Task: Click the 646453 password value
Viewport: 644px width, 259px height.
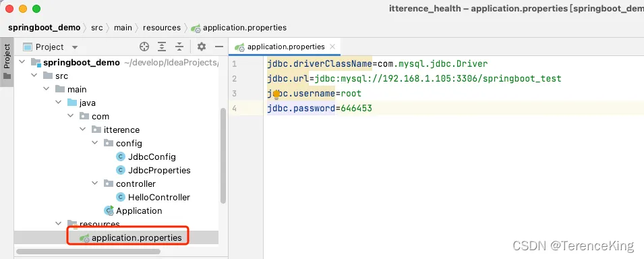Action: (357, 109)
